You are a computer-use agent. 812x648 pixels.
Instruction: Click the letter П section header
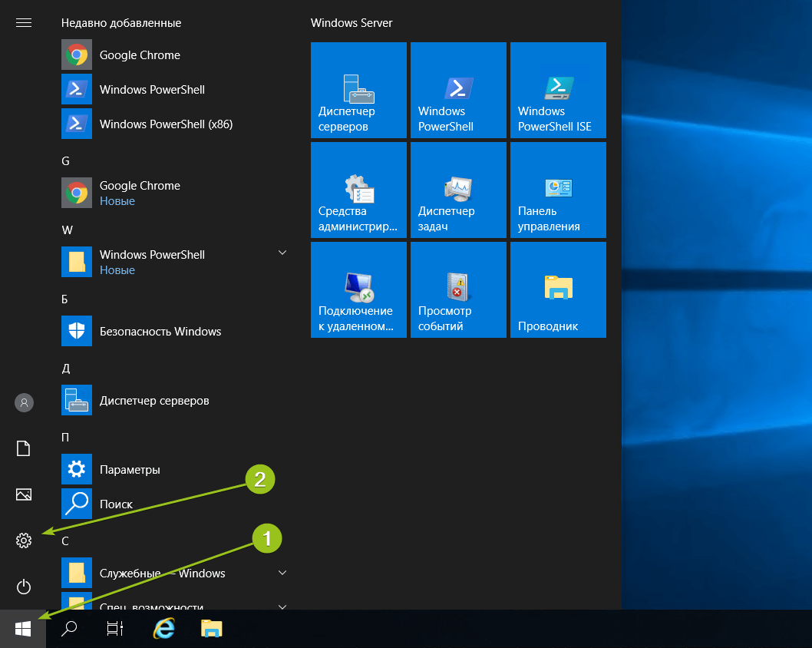point(65,437)
